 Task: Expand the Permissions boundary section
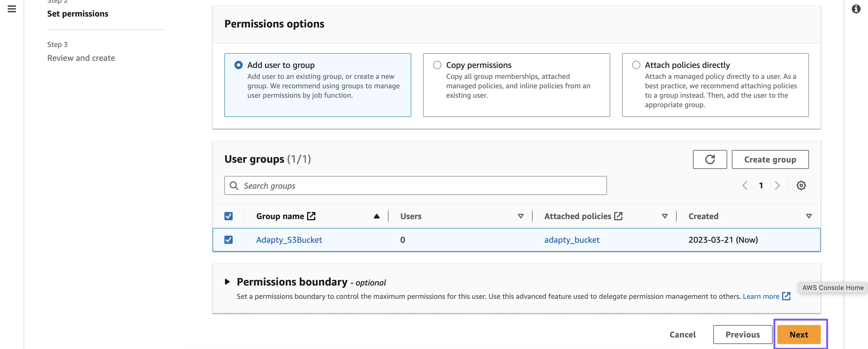click(227, 282)
